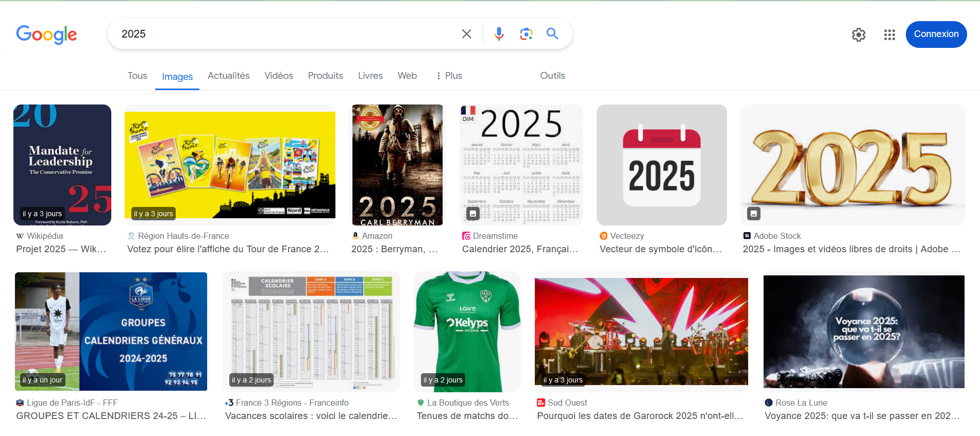Open the Voyance 2025 crystal ball thumbnail

pos(864,332)
